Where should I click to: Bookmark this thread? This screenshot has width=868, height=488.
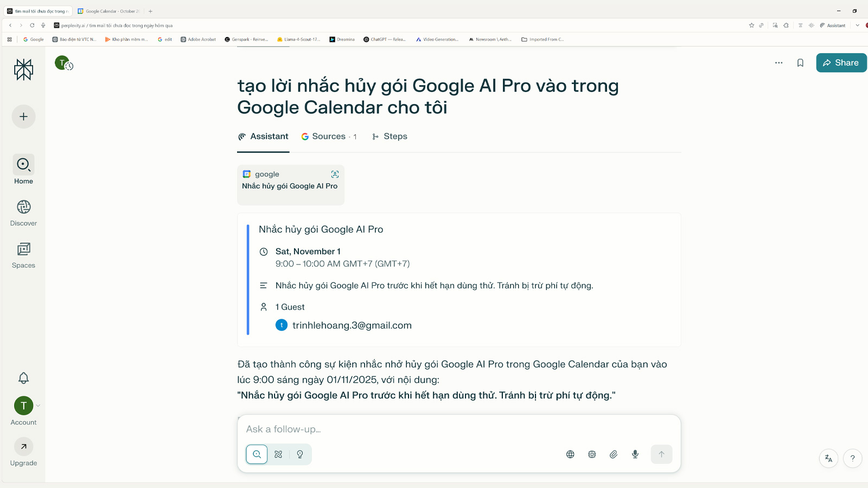(800, 63)
